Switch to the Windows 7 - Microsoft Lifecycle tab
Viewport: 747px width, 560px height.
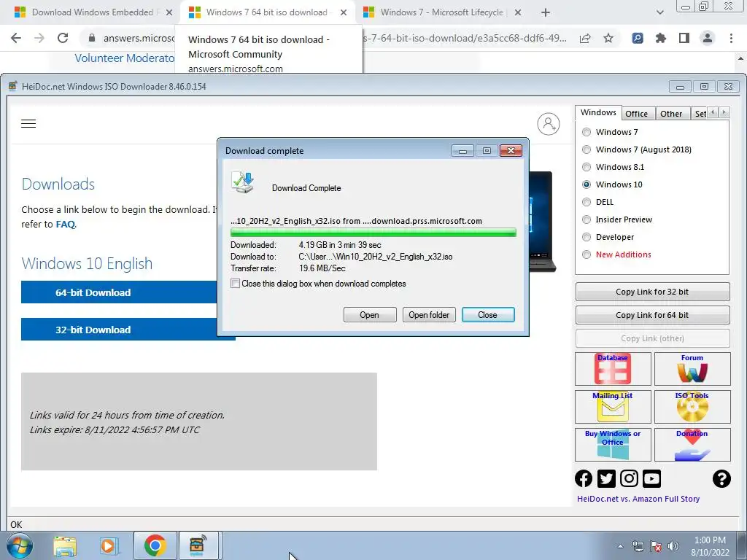441,12
